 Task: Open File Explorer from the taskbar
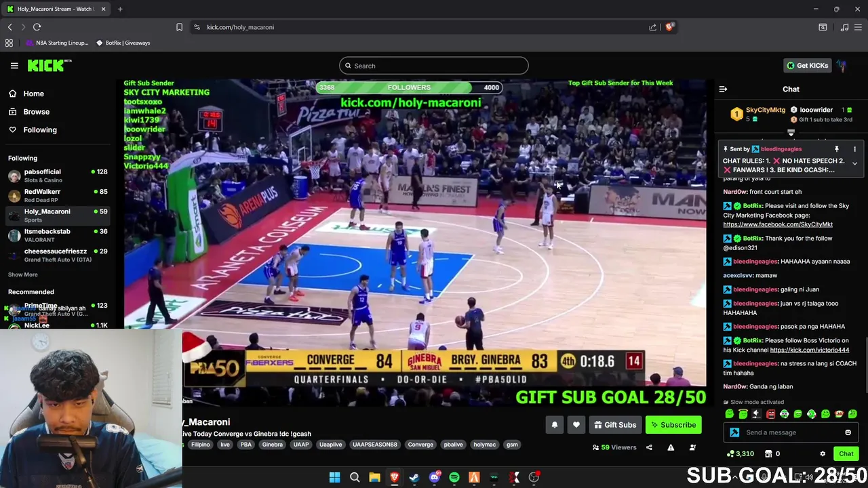click(x=374, y=478)
